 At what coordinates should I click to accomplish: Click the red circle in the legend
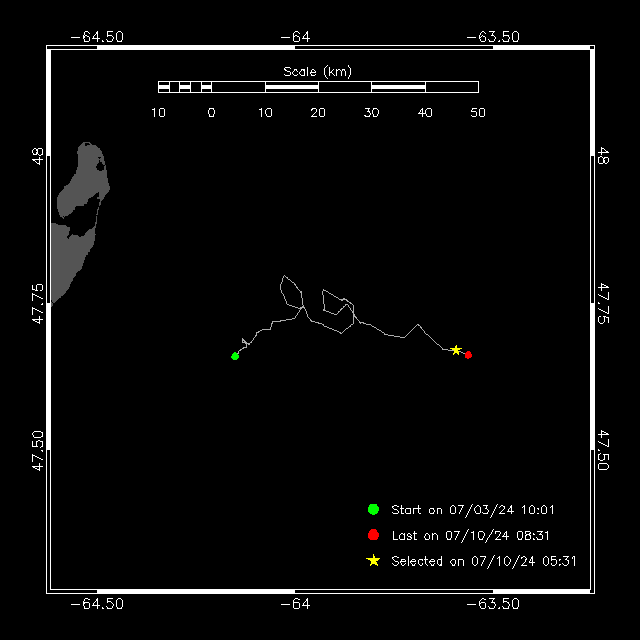coord(373,535)
